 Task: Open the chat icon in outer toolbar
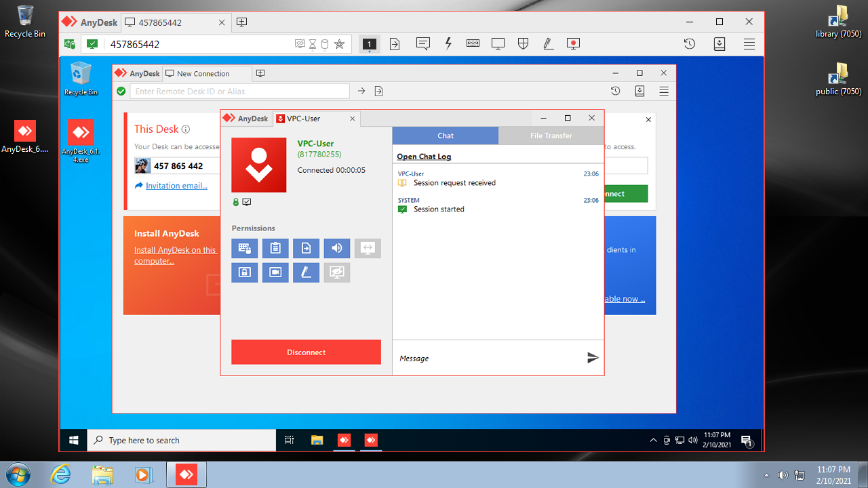click(x=423, y=44)
